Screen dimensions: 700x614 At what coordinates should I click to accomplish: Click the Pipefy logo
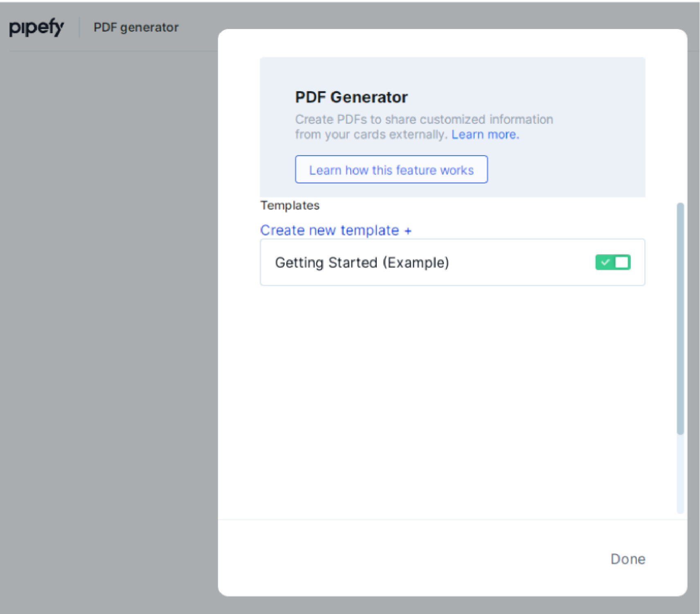pos(36,28)
